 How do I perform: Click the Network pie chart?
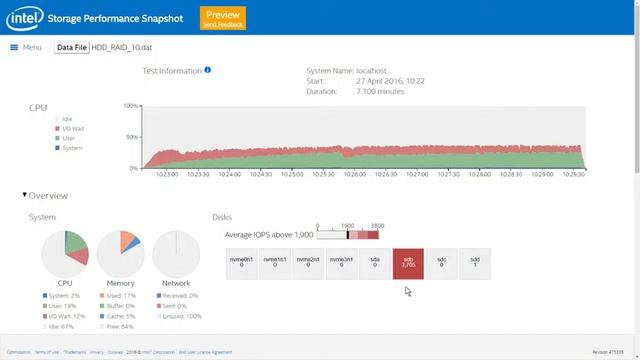point(176,254)
